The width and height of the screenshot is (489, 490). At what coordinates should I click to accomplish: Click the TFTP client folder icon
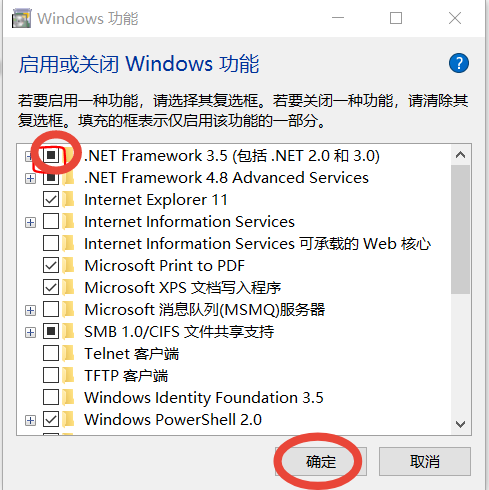[69, 375]
